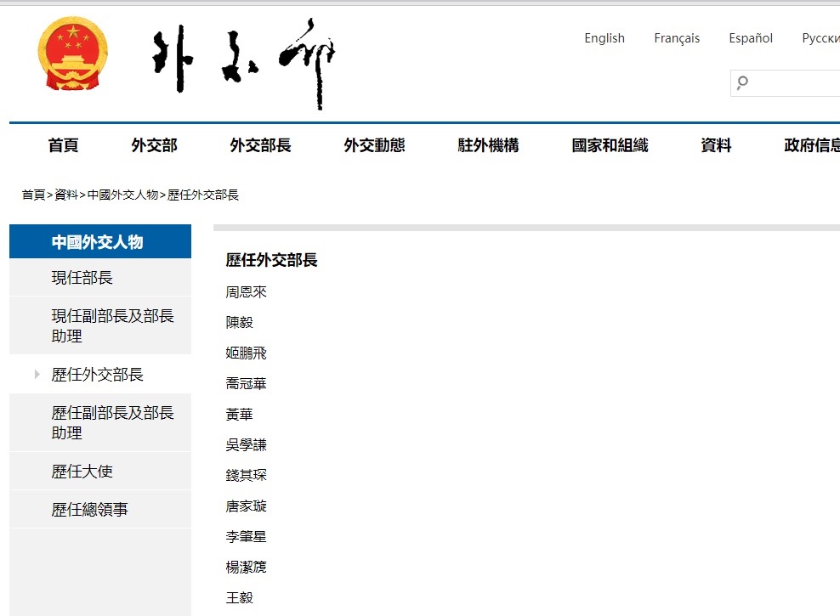Click the search magnifier icon
The width and height of the screenshot is (840, 616).
click(742, 82)
